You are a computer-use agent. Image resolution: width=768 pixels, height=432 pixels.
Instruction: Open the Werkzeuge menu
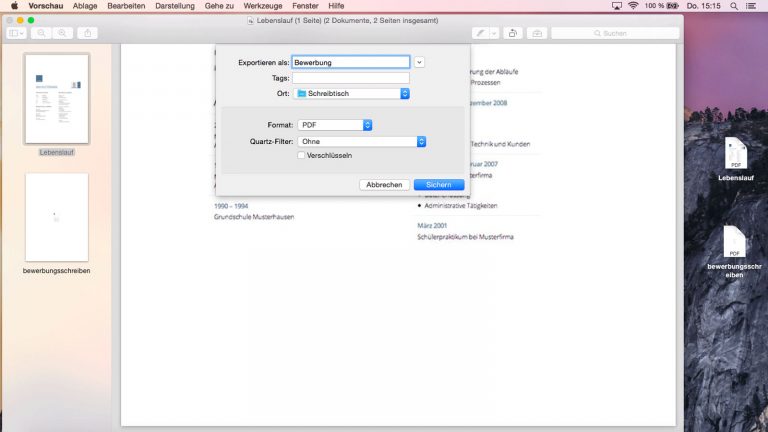tap(262, 6)
